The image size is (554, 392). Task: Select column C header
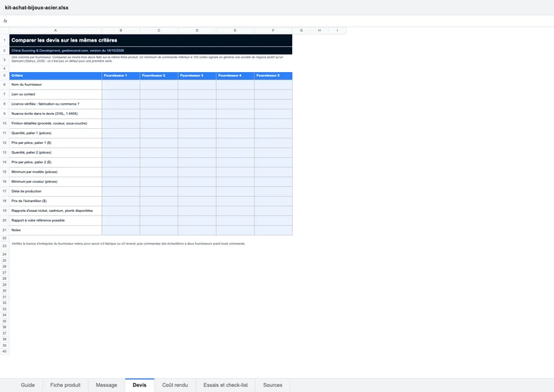coord(159,30)
